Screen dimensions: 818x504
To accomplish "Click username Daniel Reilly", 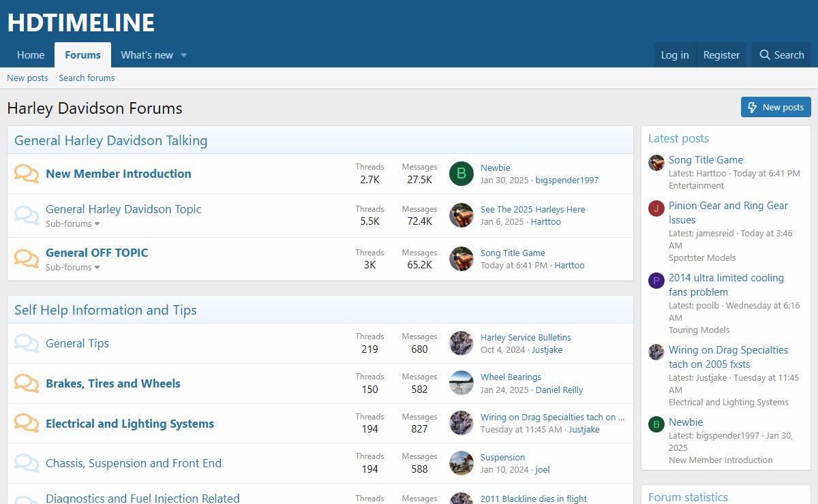I will tap(560, 390).
